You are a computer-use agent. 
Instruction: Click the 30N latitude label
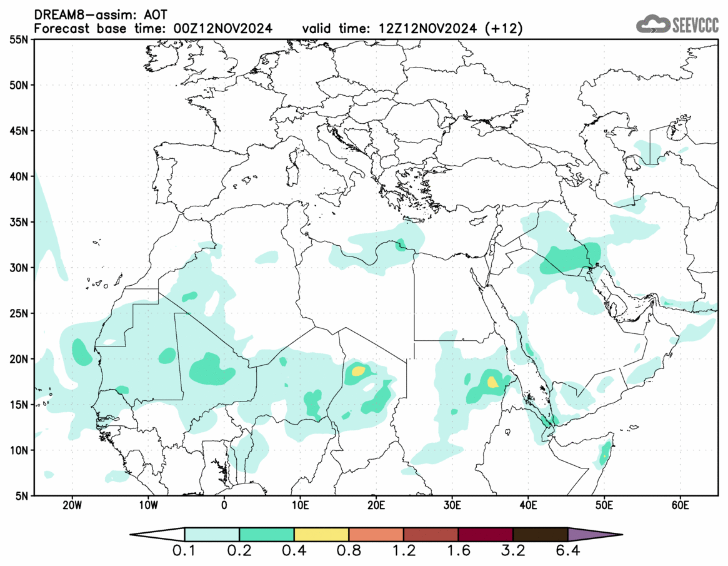(x=19, y=268)
